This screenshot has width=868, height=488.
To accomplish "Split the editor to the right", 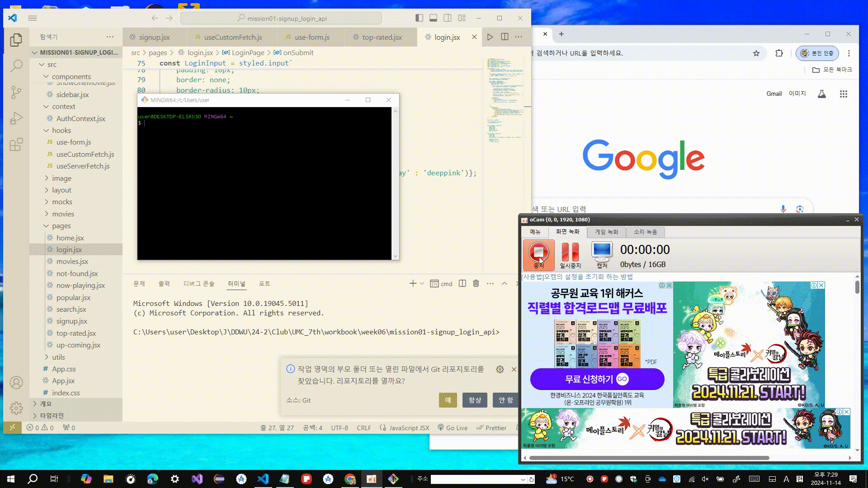I will click(505, 37).
